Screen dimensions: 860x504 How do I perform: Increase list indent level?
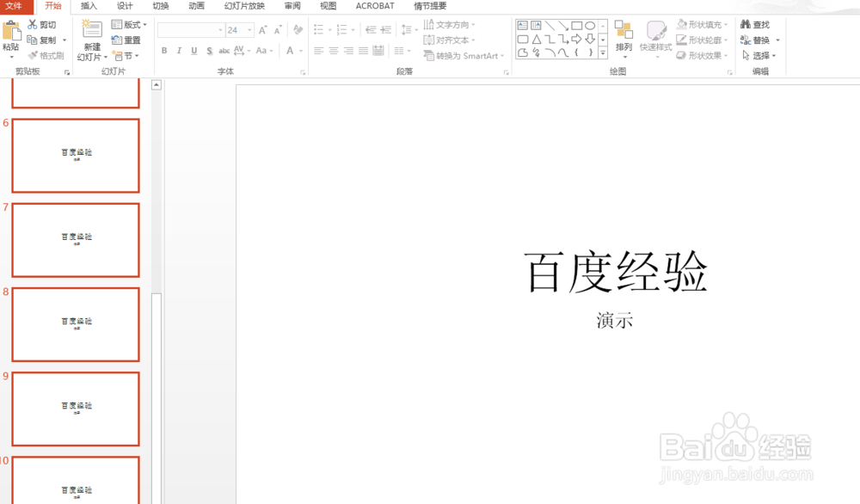(386, 29)
